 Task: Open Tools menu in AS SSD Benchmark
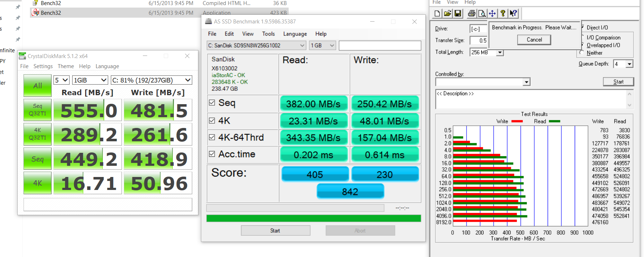click(268, 34)
